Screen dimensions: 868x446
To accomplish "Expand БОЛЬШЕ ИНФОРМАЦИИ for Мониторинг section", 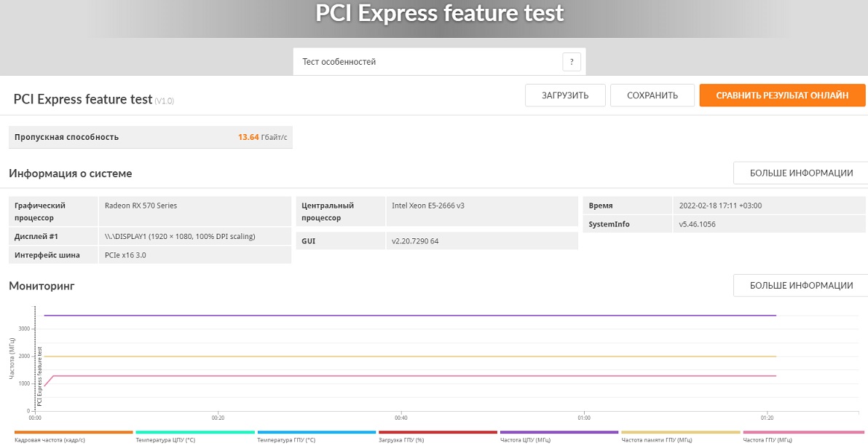I will (x=800, y=286).
